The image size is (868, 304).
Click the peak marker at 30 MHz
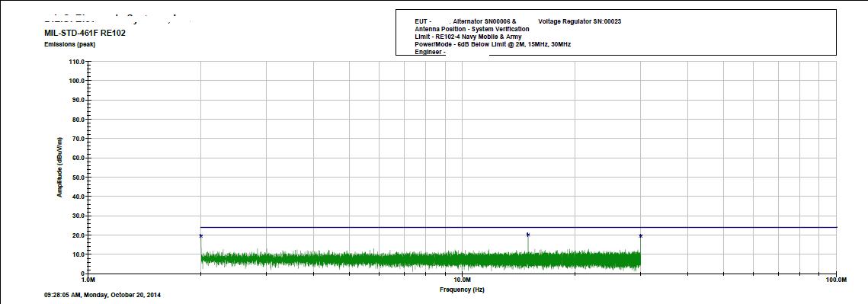(x=640, y=236)
